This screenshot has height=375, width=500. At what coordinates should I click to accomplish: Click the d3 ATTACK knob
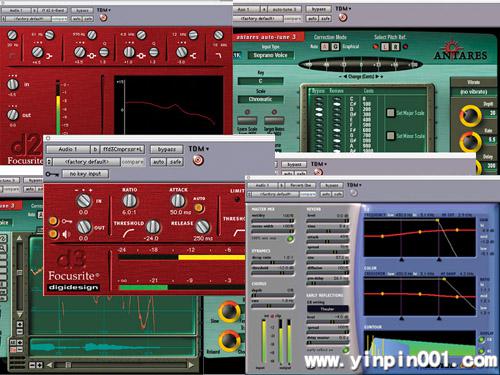[x=178, y=201]
